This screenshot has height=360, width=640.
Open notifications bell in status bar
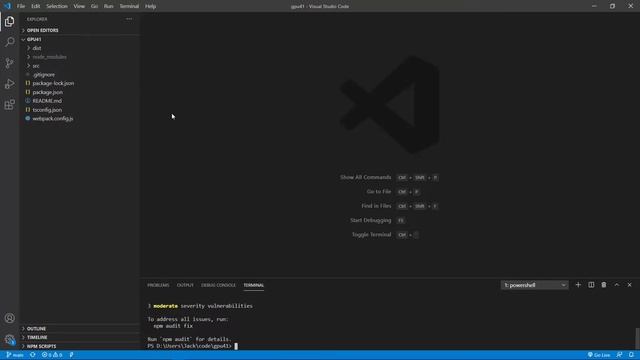pos(631,355)
